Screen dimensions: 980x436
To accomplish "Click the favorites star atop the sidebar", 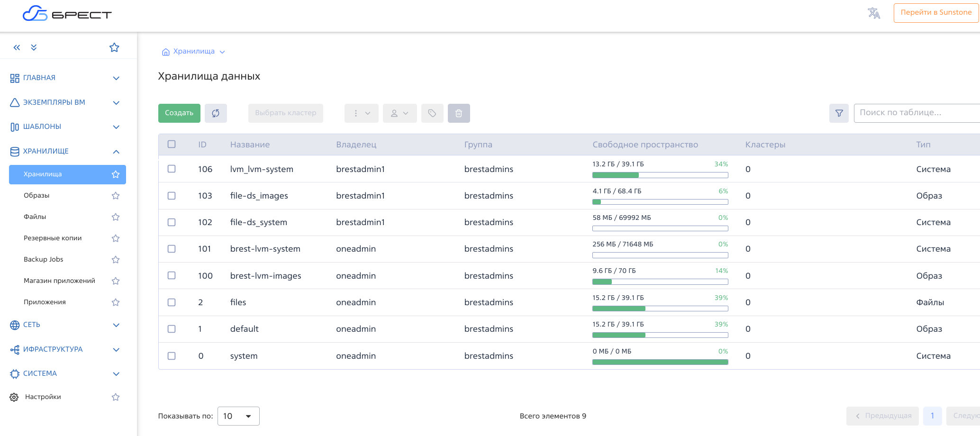I will coord(114,47).
